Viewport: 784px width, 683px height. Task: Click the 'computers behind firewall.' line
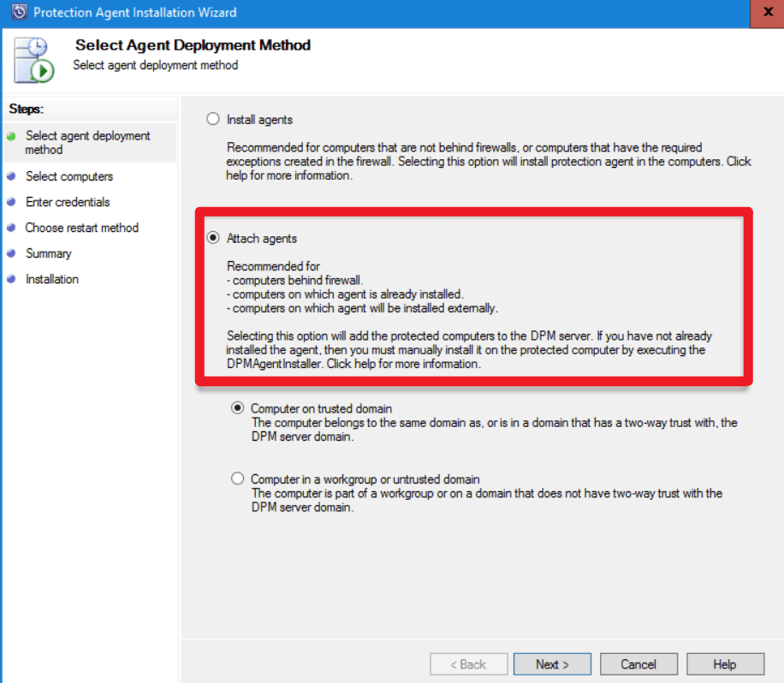point(295,280)
